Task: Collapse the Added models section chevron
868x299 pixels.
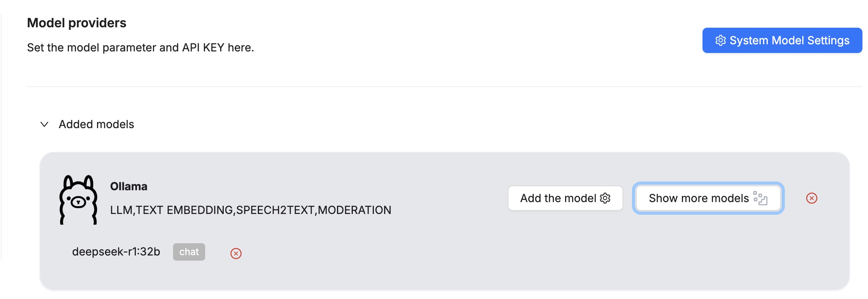Action: (44, 124)
